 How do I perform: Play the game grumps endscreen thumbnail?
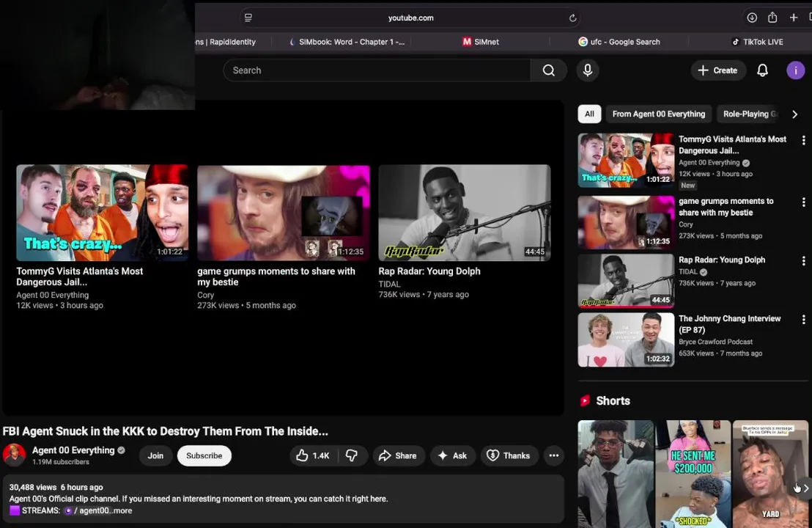(284, 213)
